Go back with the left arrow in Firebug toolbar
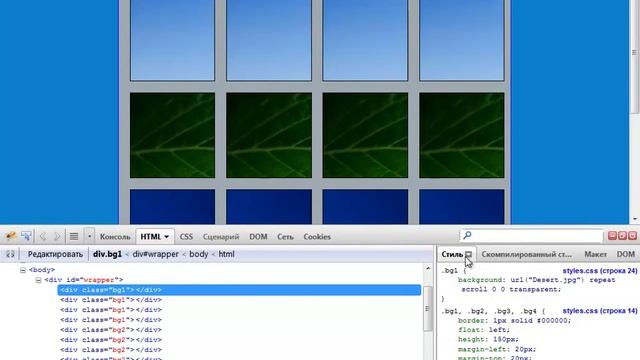The image size is (640, 360). [43, 236]
